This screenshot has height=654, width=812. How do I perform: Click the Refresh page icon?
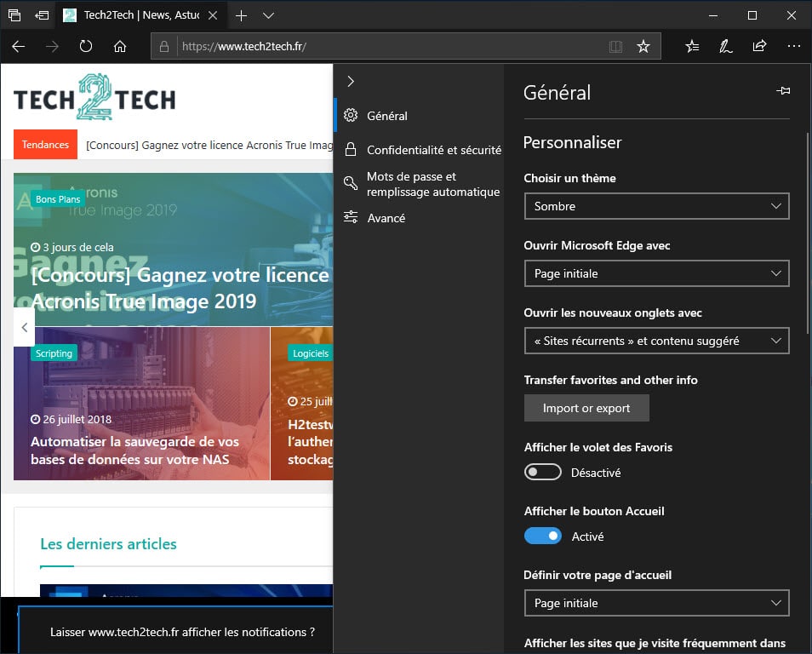86,47
